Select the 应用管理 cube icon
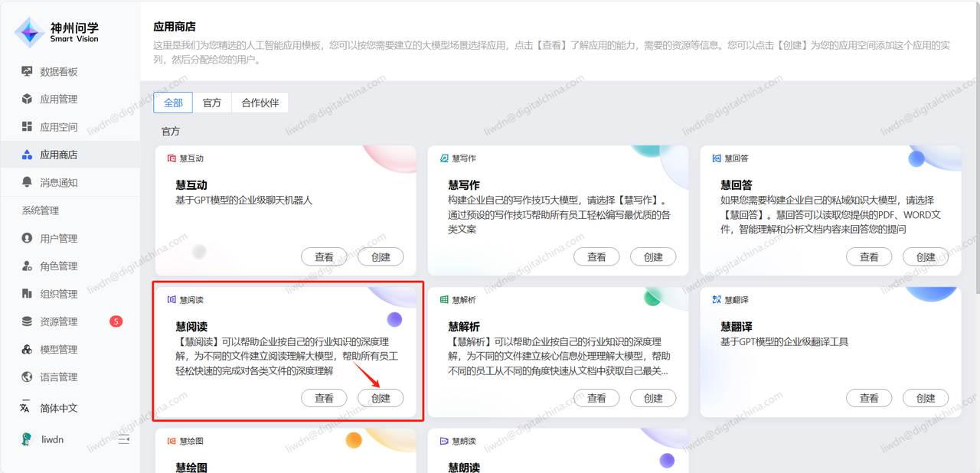Viewport: 980px width, 473px height. click(27, 99)
